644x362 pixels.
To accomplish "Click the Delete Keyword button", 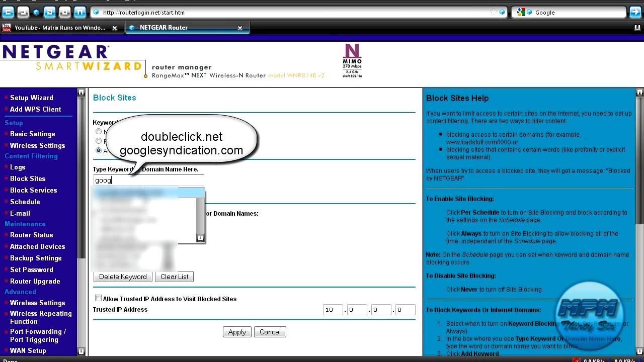I will (x=123, y=277).
